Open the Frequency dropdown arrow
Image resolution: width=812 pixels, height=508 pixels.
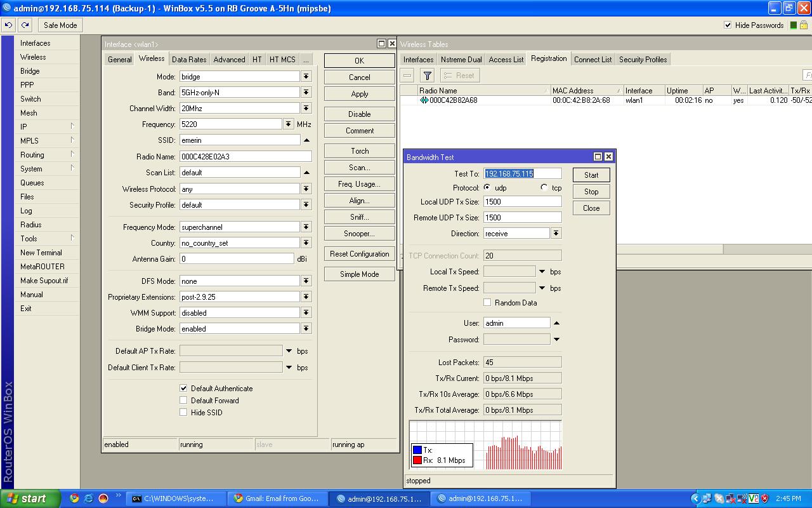pos(289,124)
